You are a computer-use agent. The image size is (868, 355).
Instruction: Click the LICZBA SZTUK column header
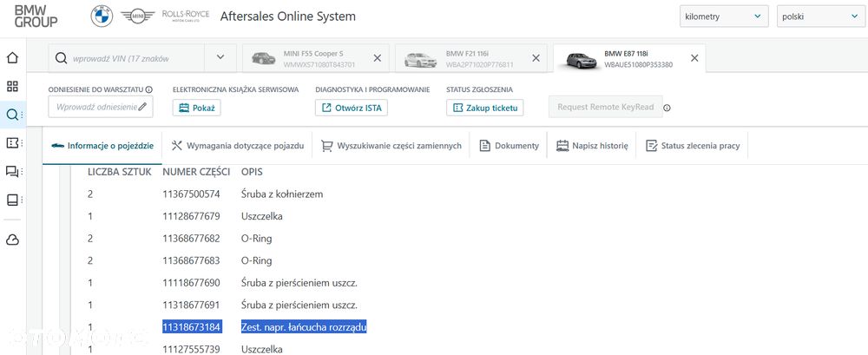(x=120, y=172)
